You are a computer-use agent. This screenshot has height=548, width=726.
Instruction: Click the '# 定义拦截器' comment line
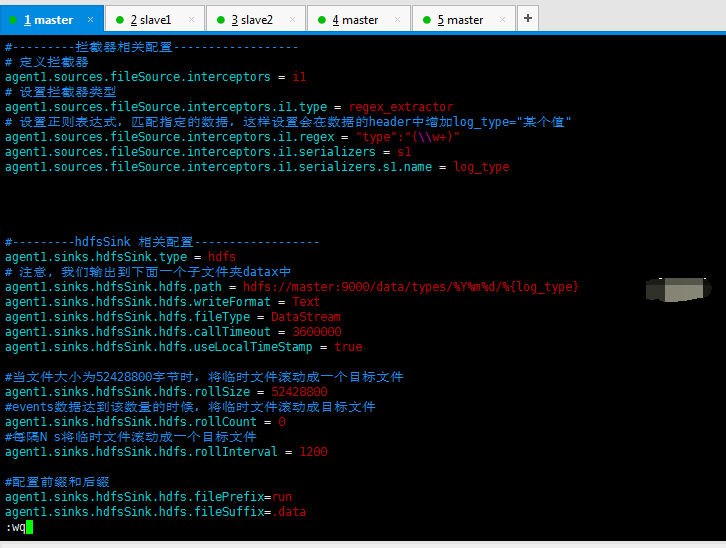click(46, 62)
